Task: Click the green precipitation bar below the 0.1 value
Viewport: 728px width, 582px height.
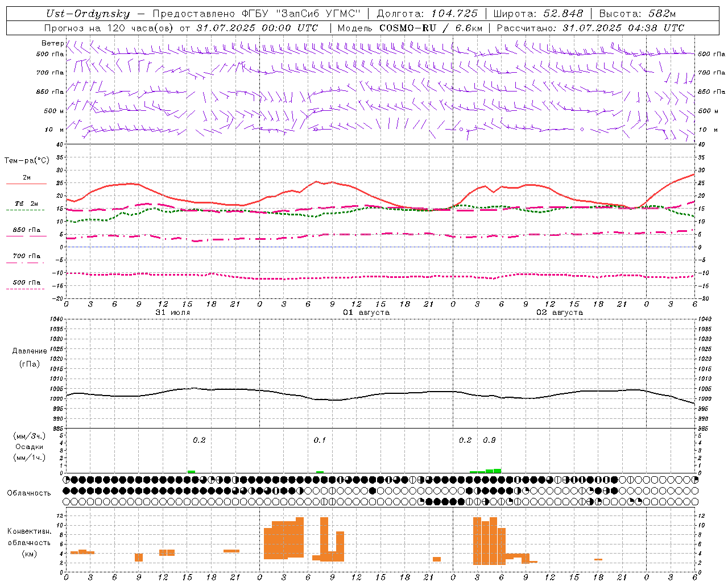Action: tap(320, 472)
